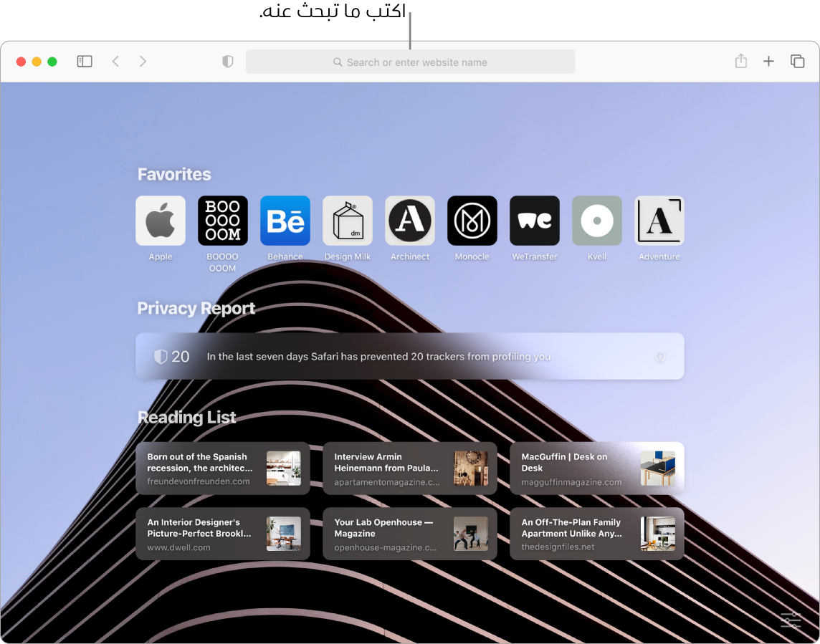Open the Share menu
Screen dimensions: 820x644
(740, 61)
